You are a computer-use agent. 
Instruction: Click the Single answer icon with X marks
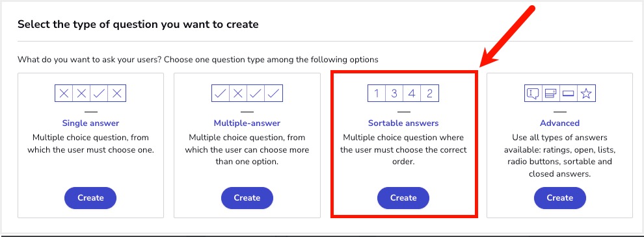[90, 94]
